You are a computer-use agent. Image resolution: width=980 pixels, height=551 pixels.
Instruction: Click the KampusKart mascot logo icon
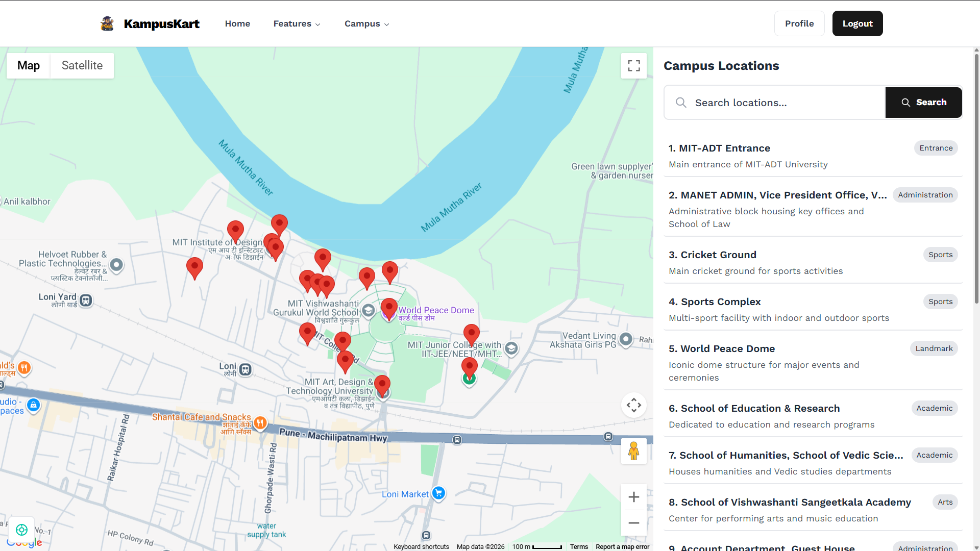[x=107, y=23]
